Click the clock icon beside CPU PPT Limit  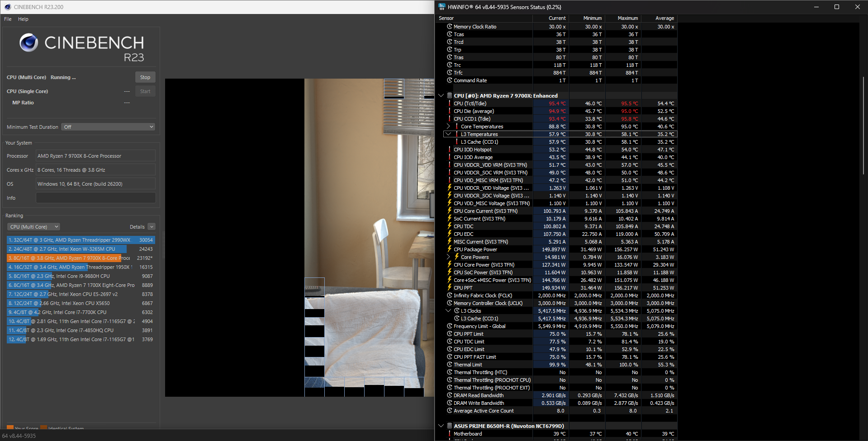(x=450, y=334)
